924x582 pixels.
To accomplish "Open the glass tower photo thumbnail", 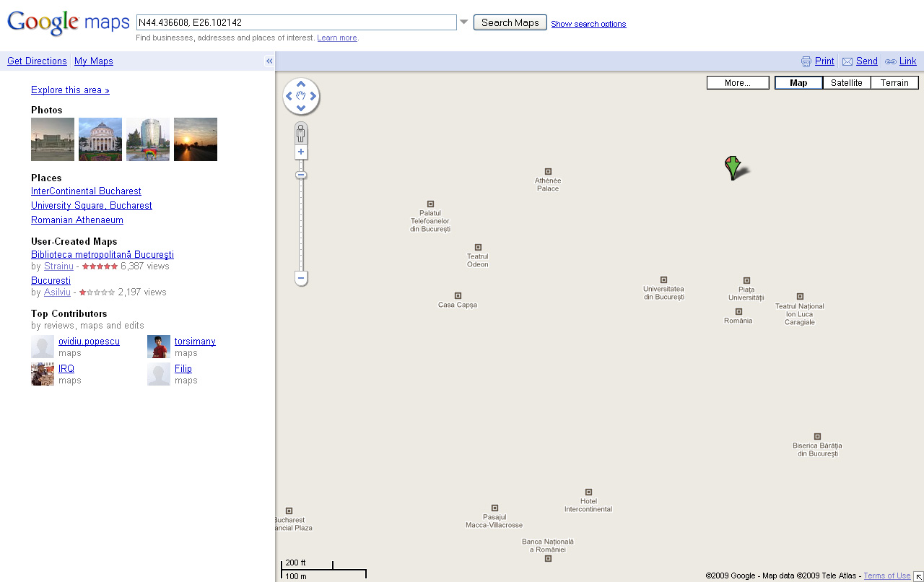I will [x=148, y=139].
